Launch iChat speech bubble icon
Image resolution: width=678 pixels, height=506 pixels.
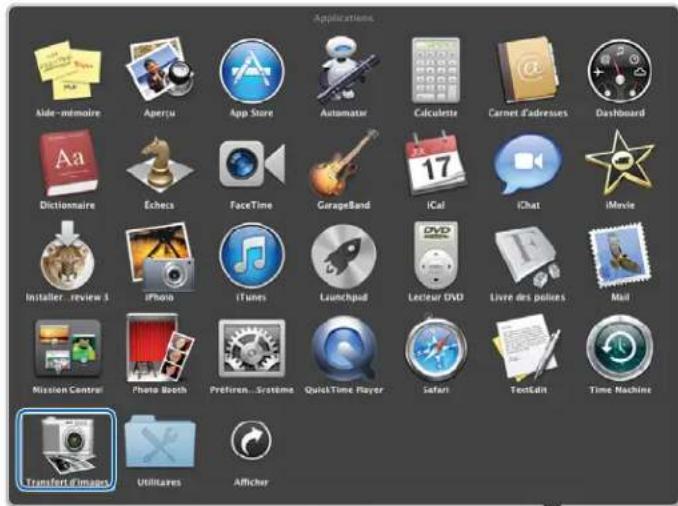(x=528, y=164)
